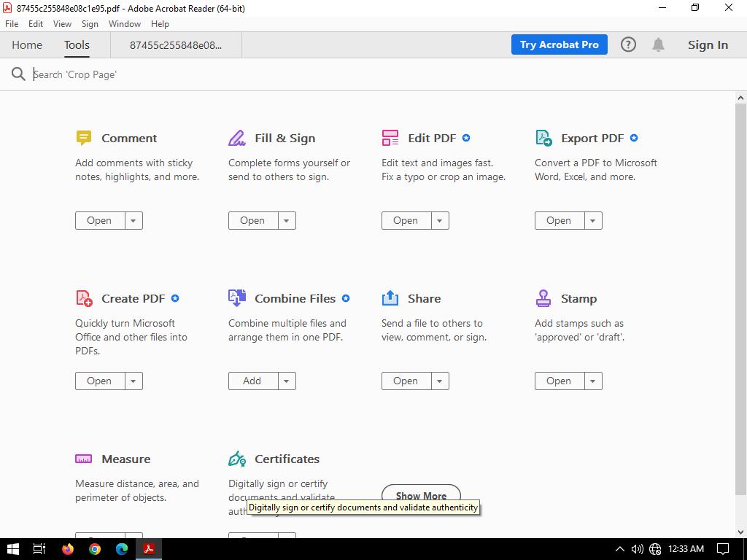Click the Comment tool icon
This screenshot has height=560, width=747.
pyautogui.click(x=84, y=138)
